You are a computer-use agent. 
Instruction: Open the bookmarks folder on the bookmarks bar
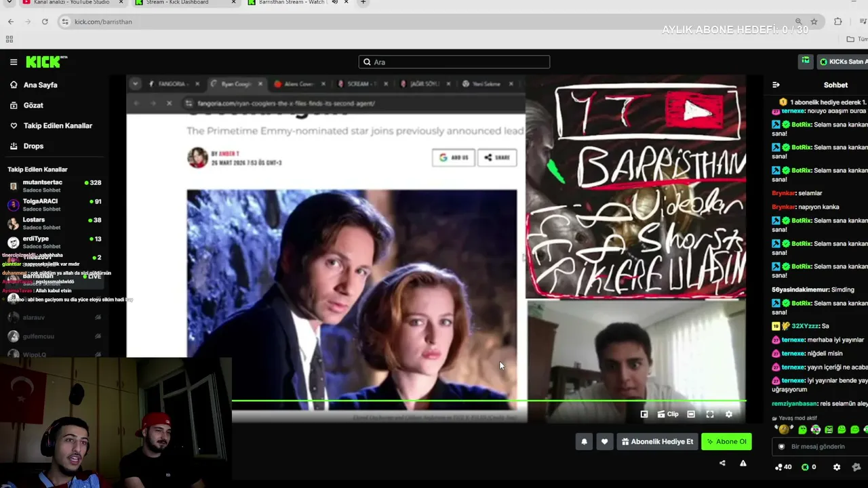(x=856, y=39)
